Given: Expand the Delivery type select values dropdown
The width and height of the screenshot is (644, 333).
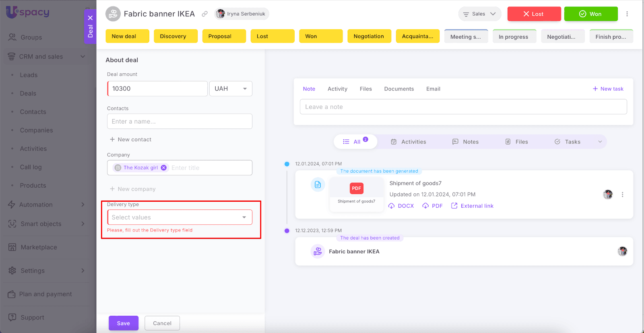Looking at the screenshot, I should pyautogui.click(x=180, y=217).
